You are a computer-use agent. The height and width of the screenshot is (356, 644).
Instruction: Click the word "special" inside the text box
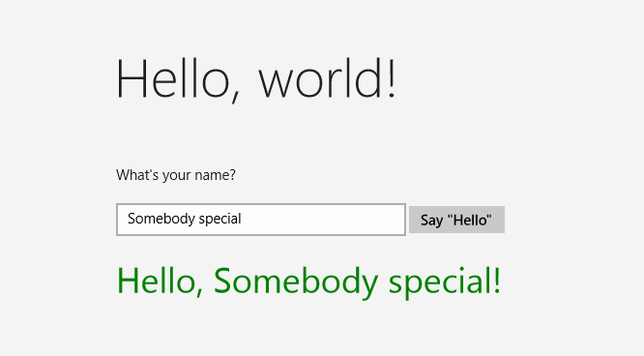tap(220, 219)
